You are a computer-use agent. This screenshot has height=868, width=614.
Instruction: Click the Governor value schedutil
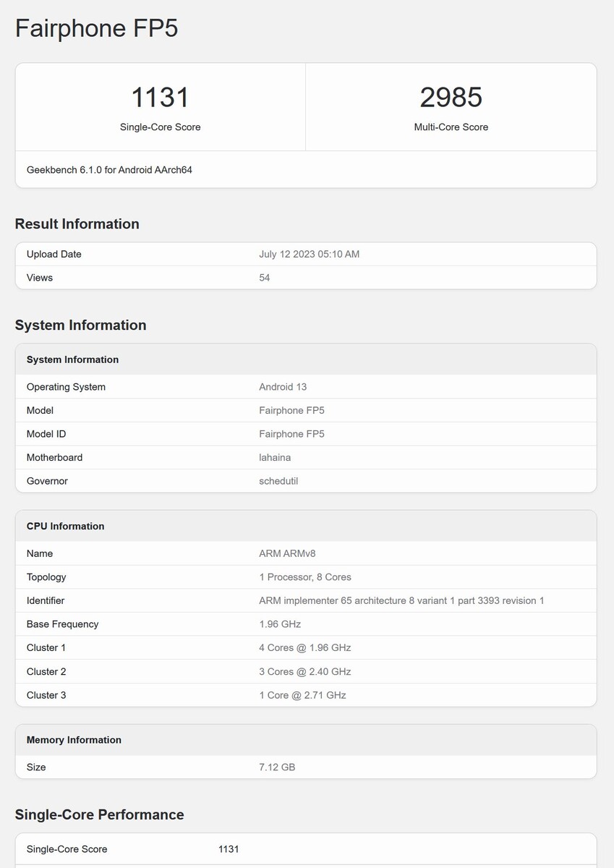tap(278, 481)
